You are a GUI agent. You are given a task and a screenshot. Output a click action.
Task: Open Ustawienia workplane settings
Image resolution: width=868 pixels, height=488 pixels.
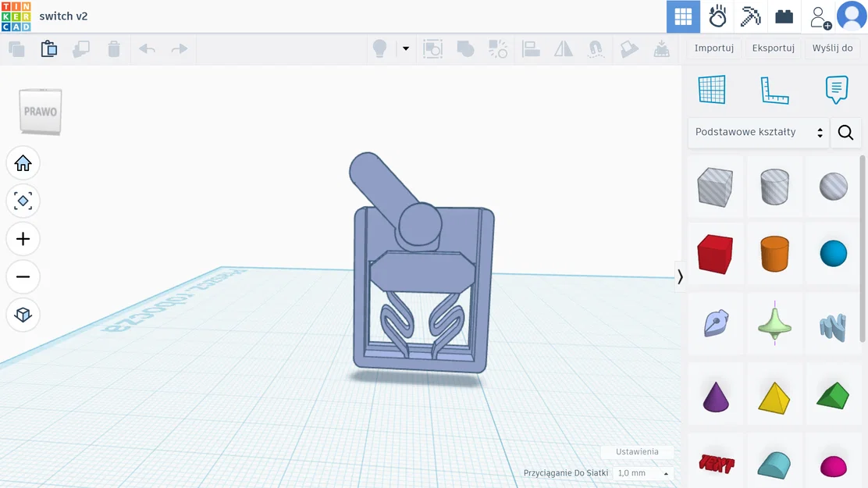[637, 451]
